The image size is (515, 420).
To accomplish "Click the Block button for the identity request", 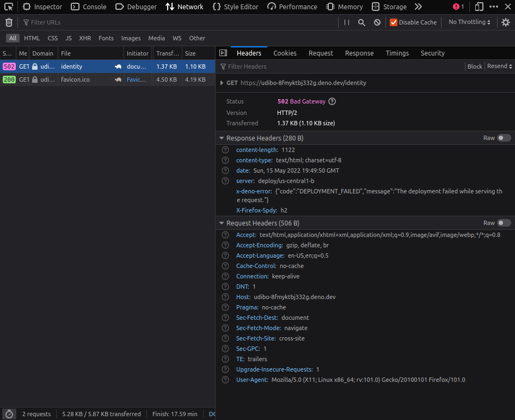I will tap(474, 65).
